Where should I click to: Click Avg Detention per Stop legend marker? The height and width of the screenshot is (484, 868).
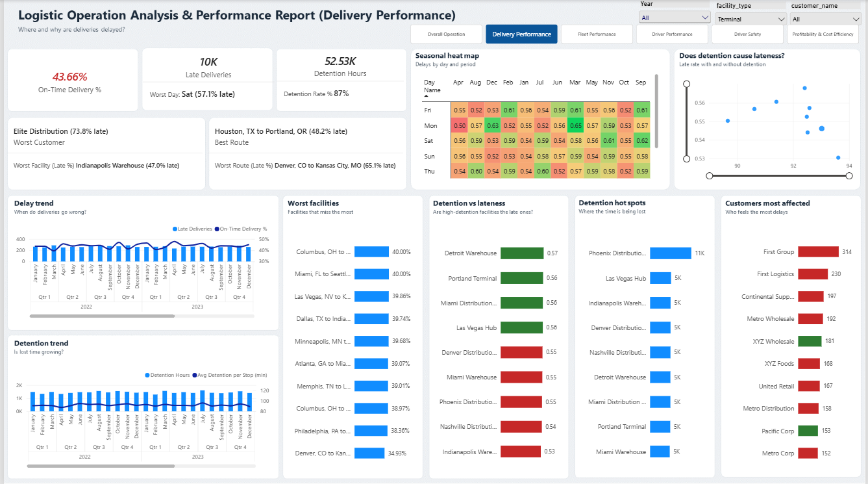click(193, 375)
